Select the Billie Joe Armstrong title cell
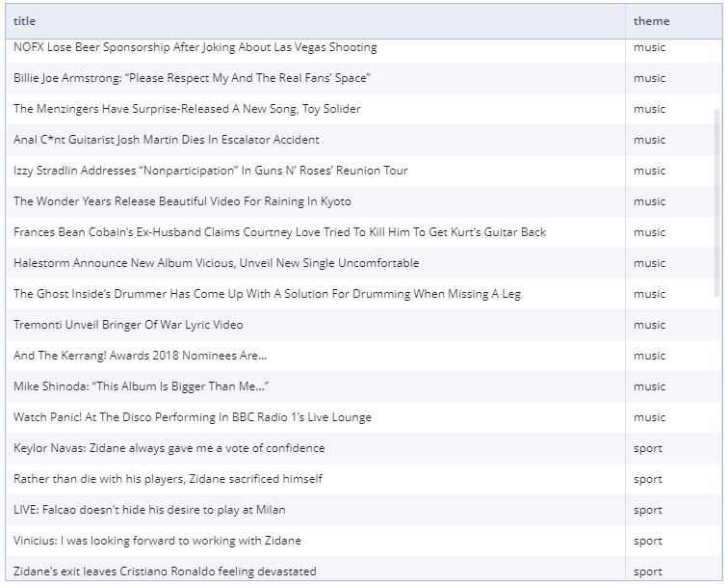The width and height of the screenshot is (728, 585). click(x=192, y=78)
